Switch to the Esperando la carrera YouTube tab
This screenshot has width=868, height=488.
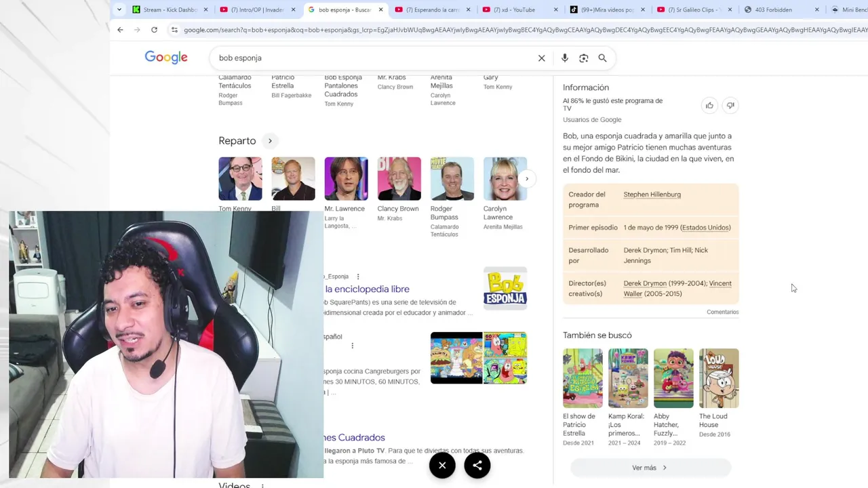coord(431,9)
